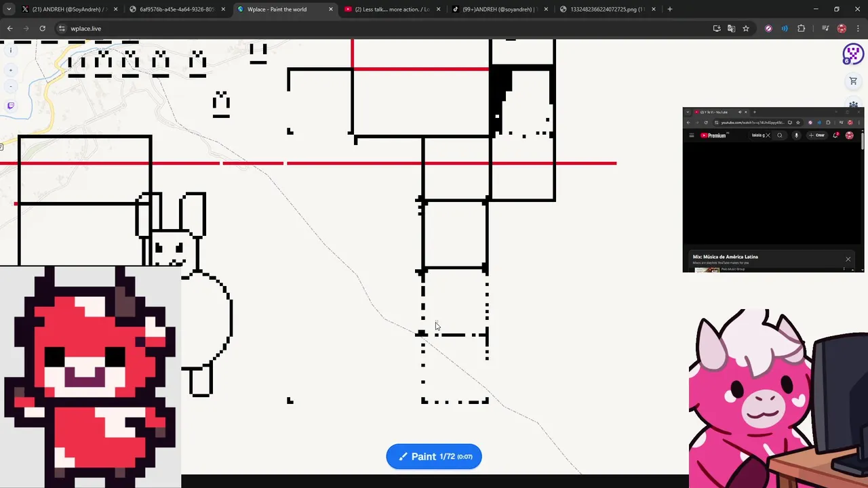Viewport: 868px width, 488px height.
Task: Switch to the ANDREH (@SoyAndreh) X tab
Action: coord(69,9)
